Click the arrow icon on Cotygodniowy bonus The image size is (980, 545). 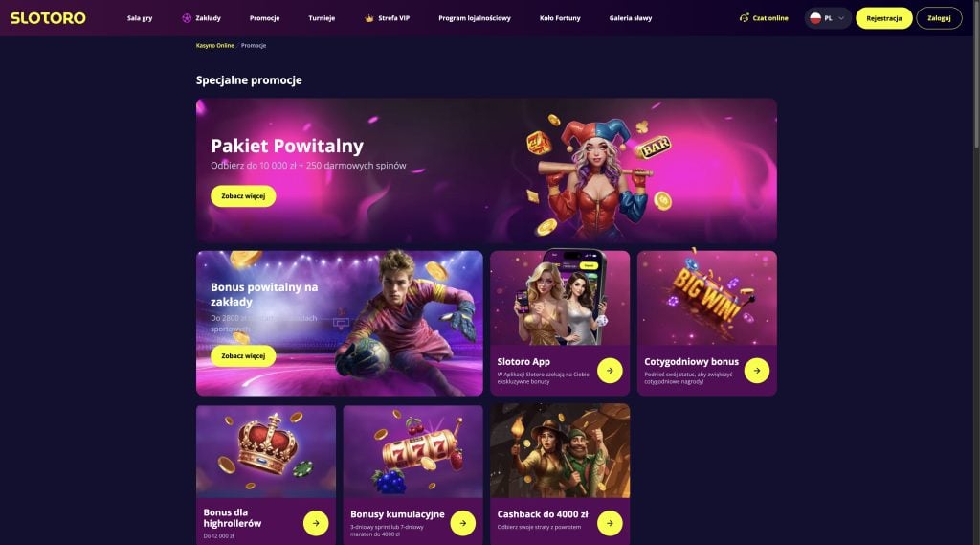coord(757,371)
